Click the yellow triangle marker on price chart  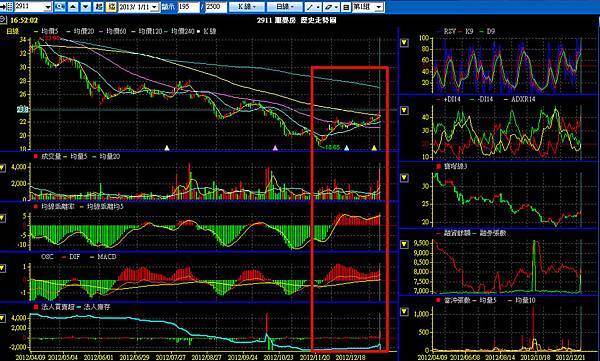pos(375,148)
